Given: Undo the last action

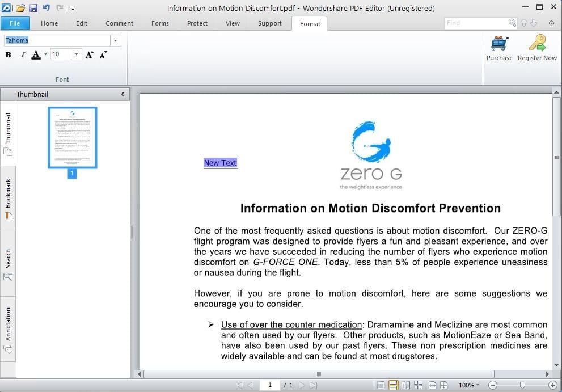Looking at the screenshot, I should pyautogui.click(x=47, y=7).
